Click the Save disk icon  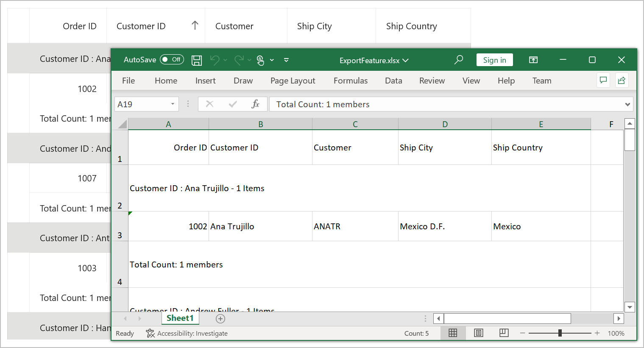(x=197, y=60)
